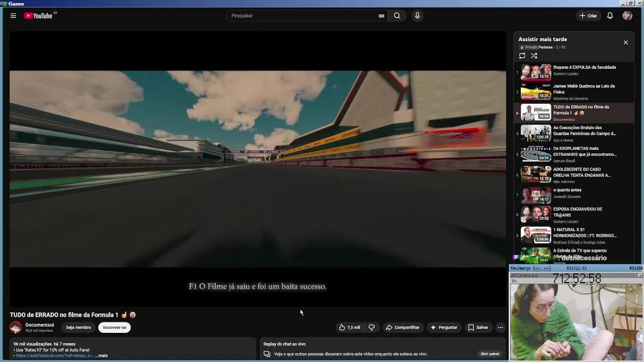Open more actions three-dot menu under video

(x=500, y=327)
